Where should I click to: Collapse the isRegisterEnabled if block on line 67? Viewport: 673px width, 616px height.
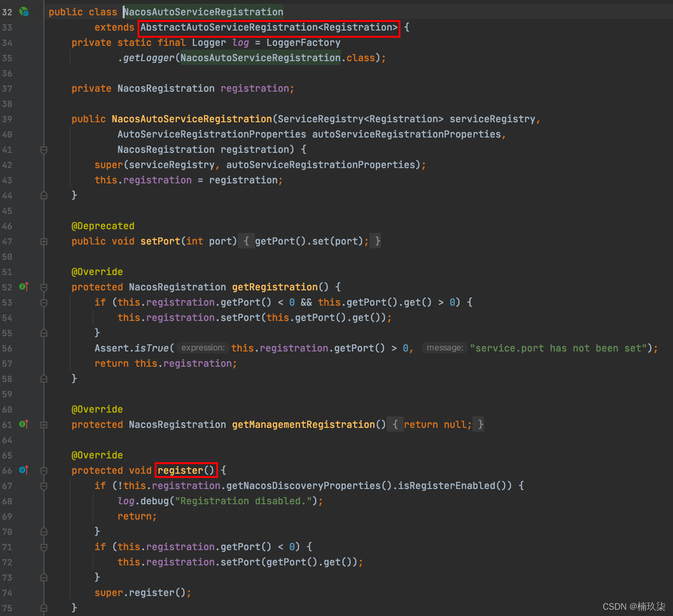pyautogui.click(x=44, y=486)
